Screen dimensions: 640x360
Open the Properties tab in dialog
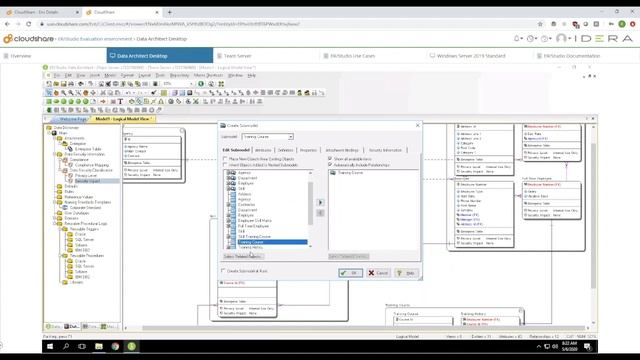click(308, 150)
